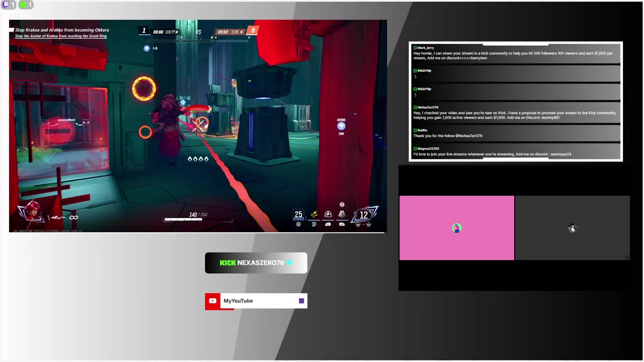Click the "I'd love to join your live streams" message
This screenshot has height=362, width=644.
[492, 154]
